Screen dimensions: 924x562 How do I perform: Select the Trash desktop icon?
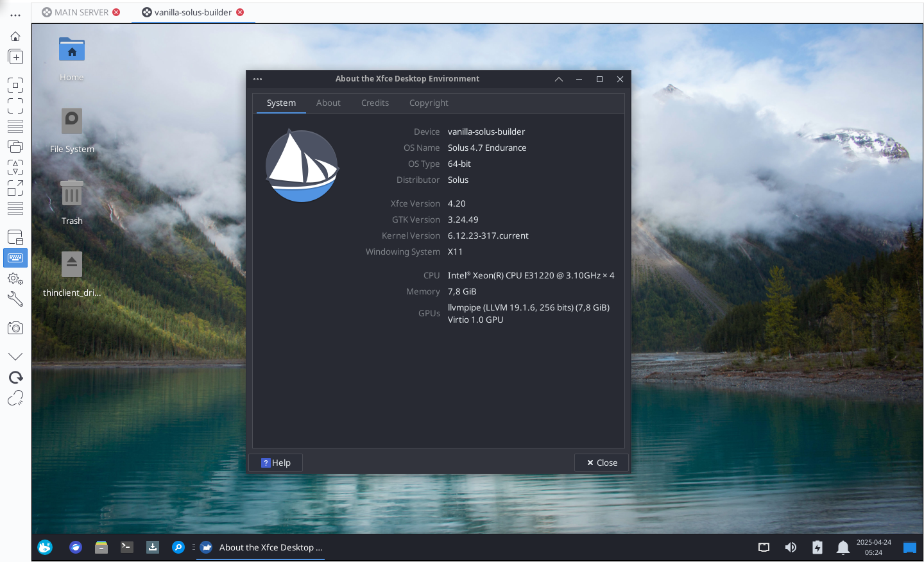click(x=72, y=192)
